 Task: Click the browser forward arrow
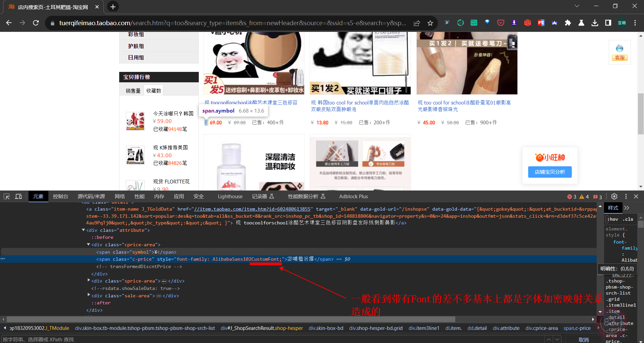pos(22,23)
